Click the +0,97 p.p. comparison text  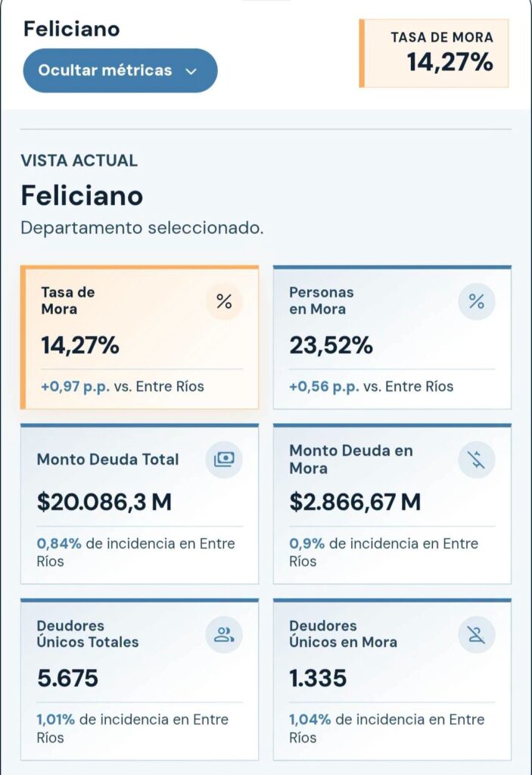(75, 387)
